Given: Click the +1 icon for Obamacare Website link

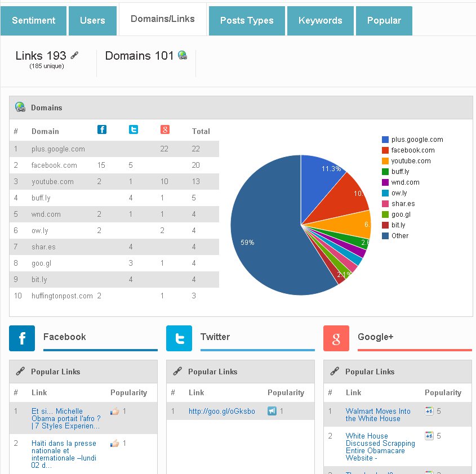Looking at the screenshot, I should [x=429, y=436].
